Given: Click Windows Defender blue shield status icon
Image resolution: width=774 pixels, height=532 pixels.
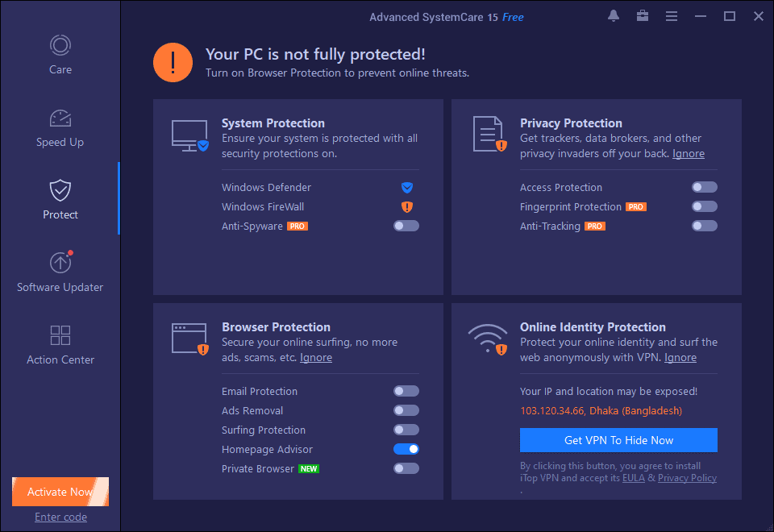Looking at the screenshot, I should (x=406, y=188).
